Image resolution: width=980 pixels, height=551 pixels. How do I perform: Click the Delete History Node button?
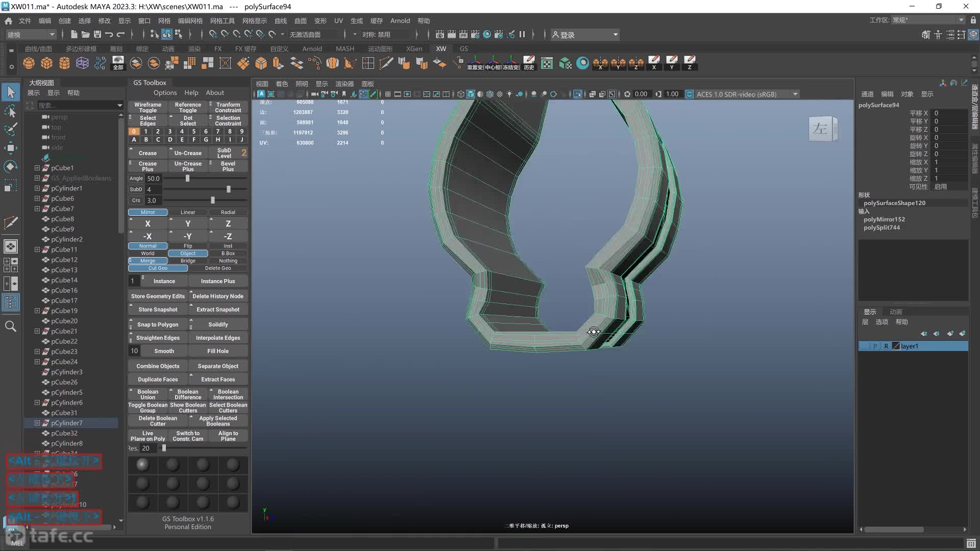218,296
